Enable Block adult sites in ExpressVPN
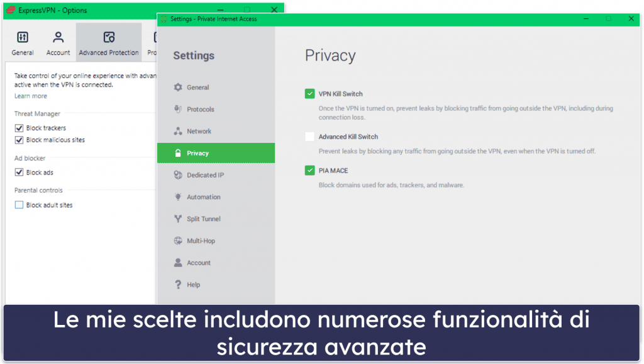 pos(19,205)
